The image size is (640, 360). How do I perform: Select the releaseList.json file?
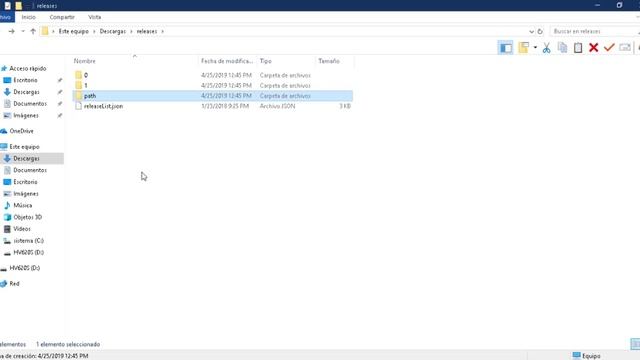point(103,106)
